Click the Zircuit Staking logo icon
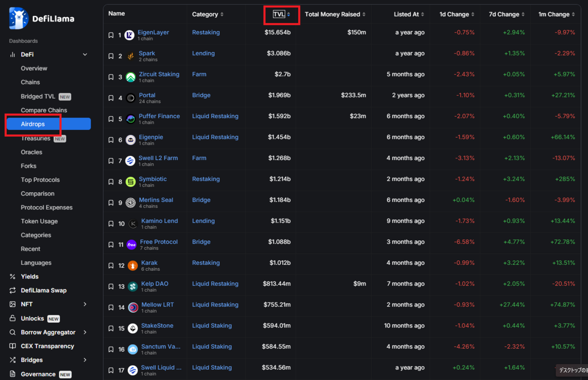The width and height of the screenshot is (588, 380). (x=130, y=77)
